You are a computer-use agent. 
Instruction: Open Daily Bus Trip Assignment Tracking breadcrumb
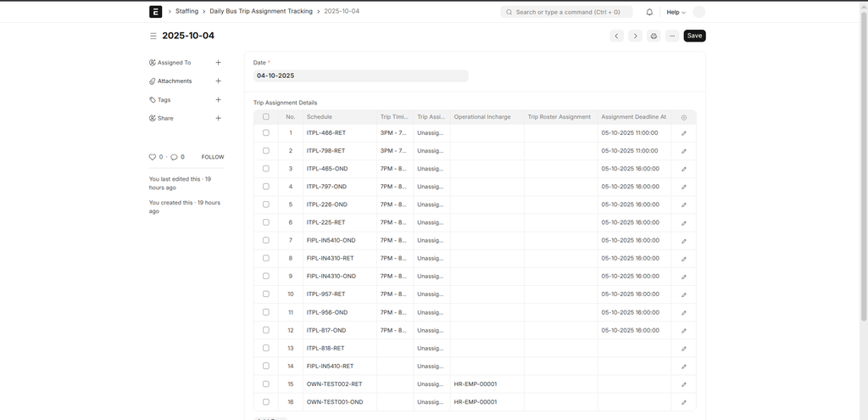point(261,12)
